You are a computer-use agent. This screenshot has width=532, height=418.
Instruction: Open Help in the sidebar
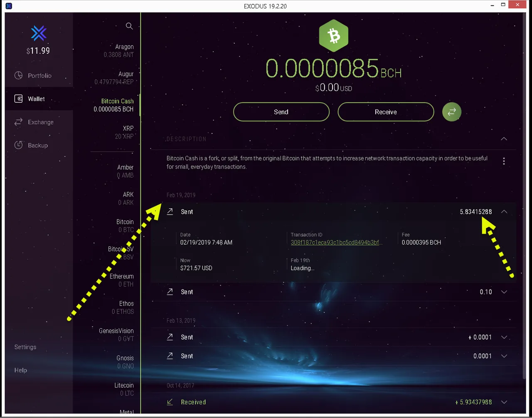point(21,370)
